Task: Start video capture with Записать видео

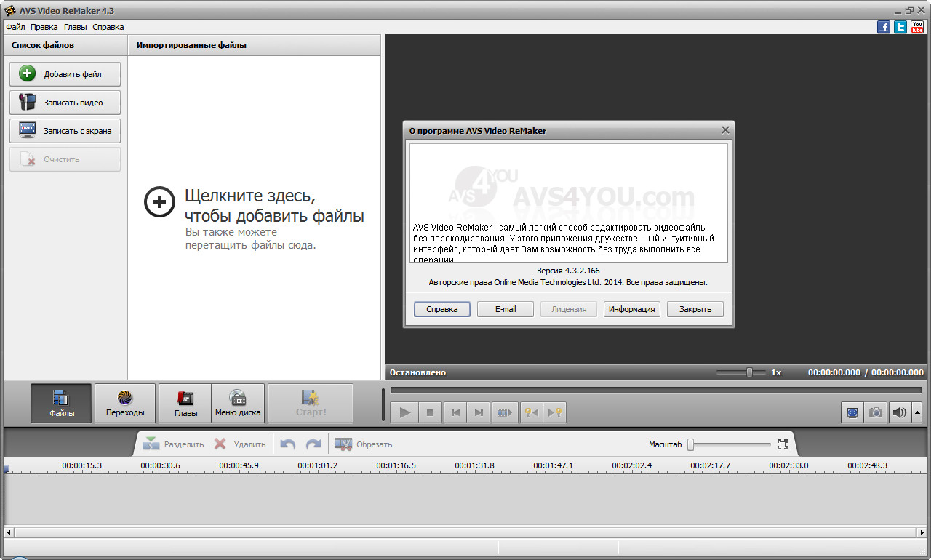Action: coord(65,103)
